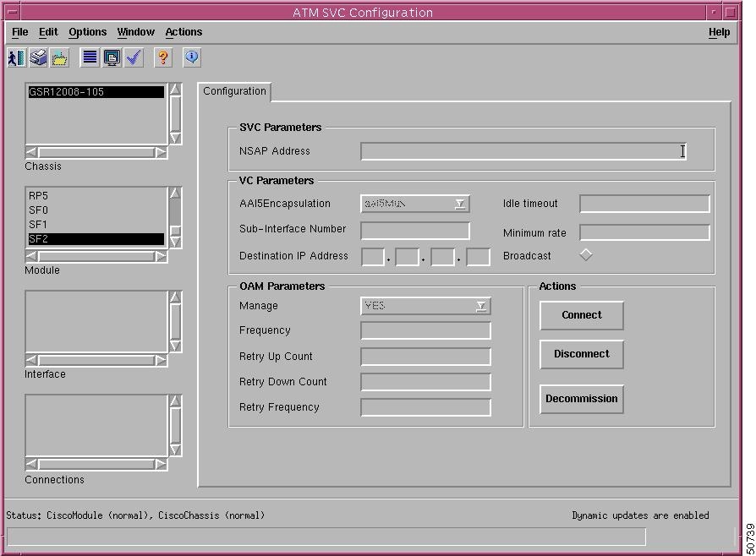Click the Idle timeout field
The width and height of the screenshot is (756, 556).
tap(644, 204)
